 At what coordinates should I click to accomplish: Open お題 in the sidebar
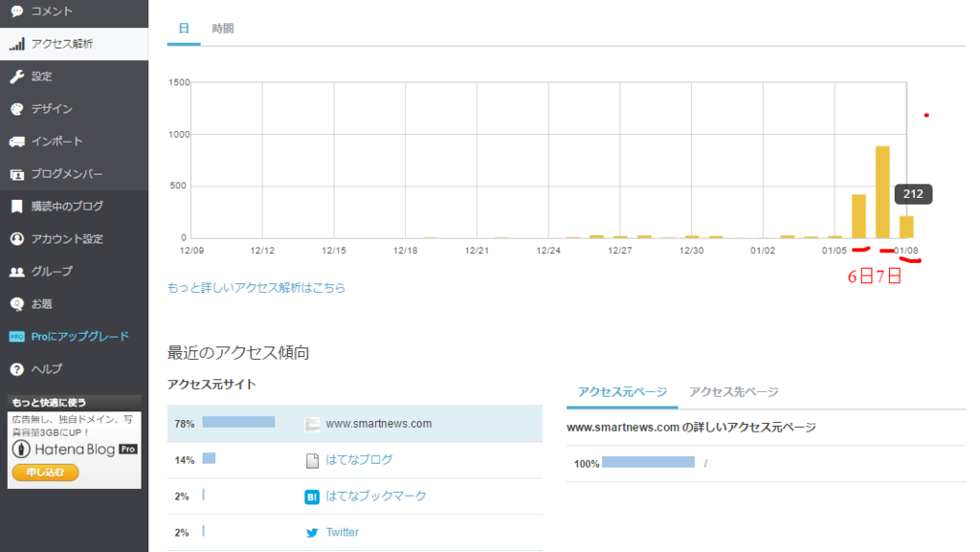point(42,304)
